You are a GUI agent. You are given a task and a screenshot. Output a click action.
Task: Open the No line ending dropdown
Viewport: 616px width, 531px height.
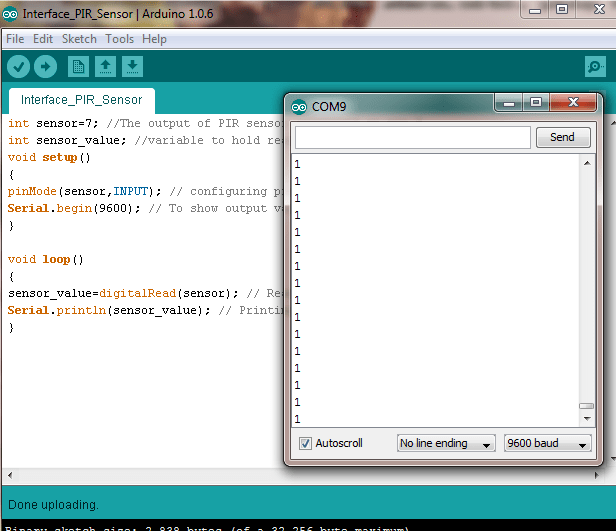click(x=446, y=443)
